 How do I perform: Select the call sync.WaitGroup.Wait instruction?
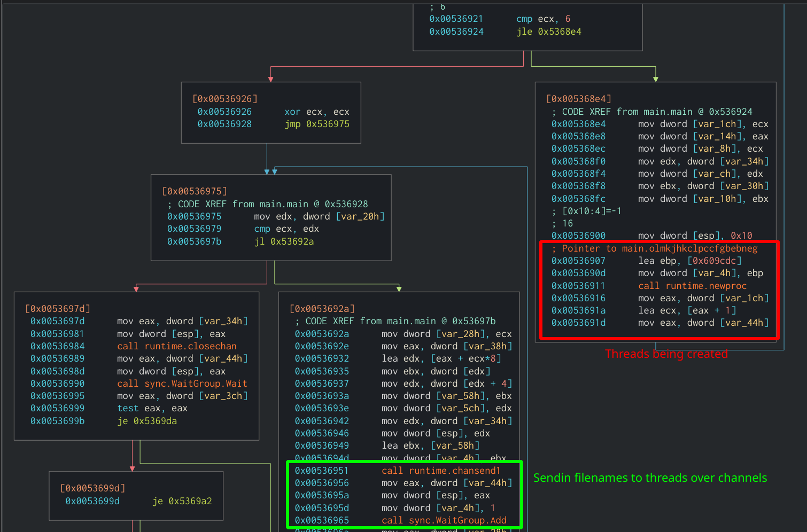click(182, 383)
